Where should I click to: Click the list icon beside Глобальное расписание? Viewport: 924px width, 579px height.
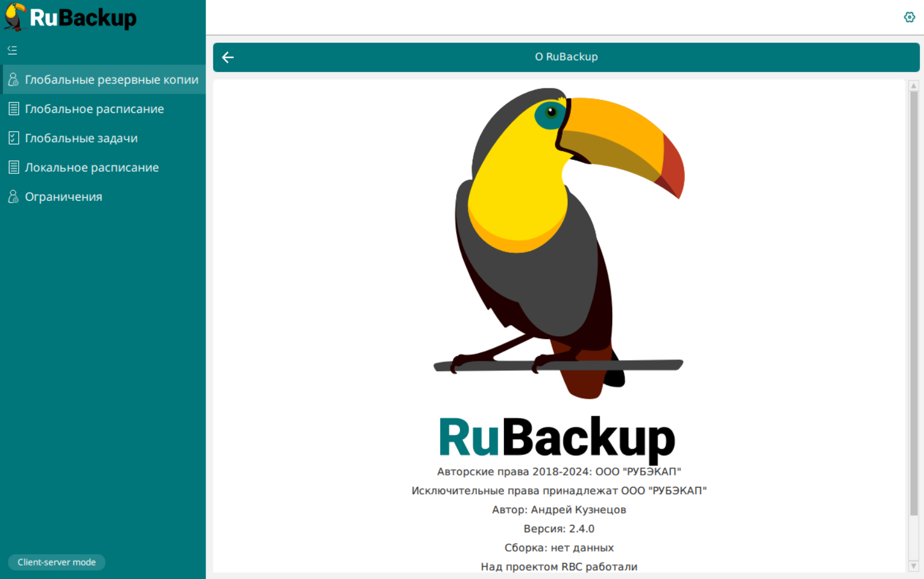[x=13, y=109]
